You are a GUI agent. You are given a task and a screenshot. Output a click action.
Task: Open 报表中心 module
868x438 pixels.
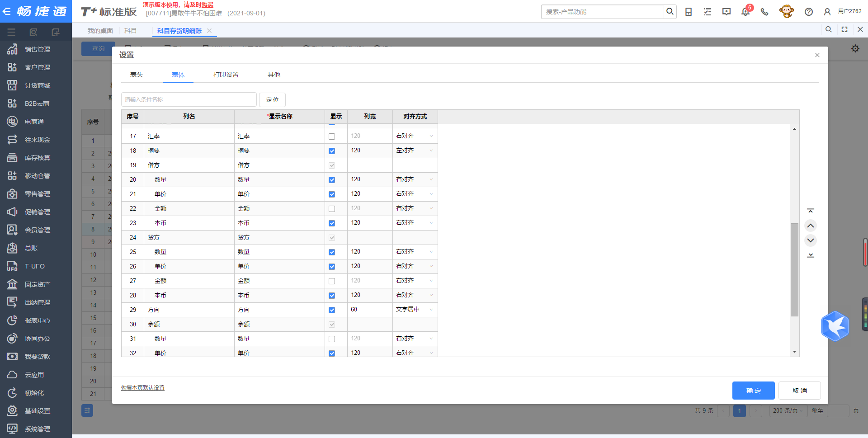click(36, 320)
